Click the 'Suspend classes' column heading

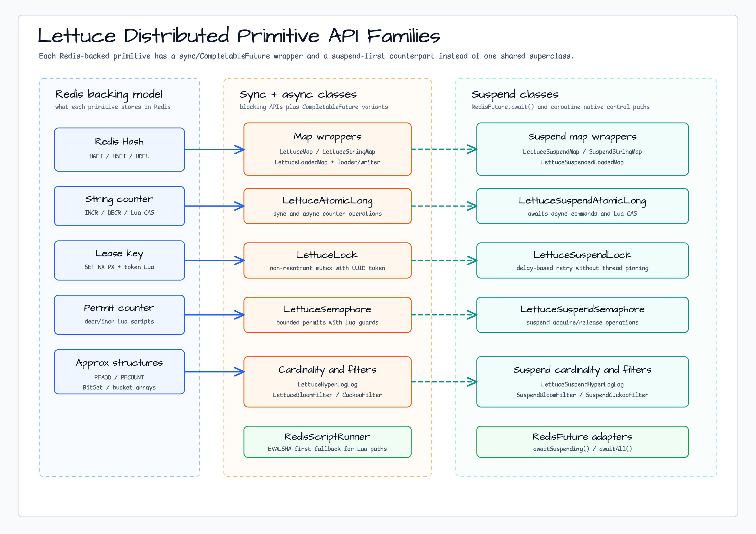pyautogui.click(x=515, y=94)
